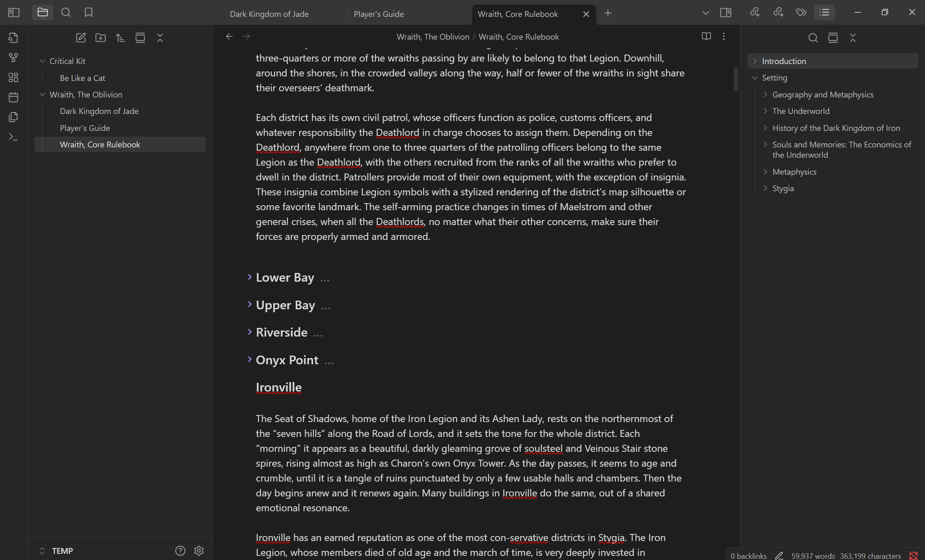
Task: Open the settings gear
Action: (x=199, y=551)
